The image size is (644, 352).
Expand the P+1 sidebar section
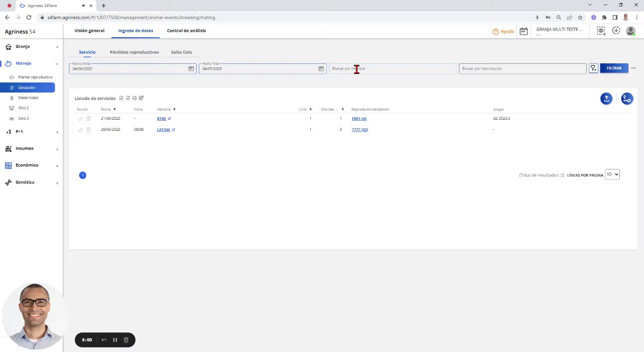tap(31, 132)
